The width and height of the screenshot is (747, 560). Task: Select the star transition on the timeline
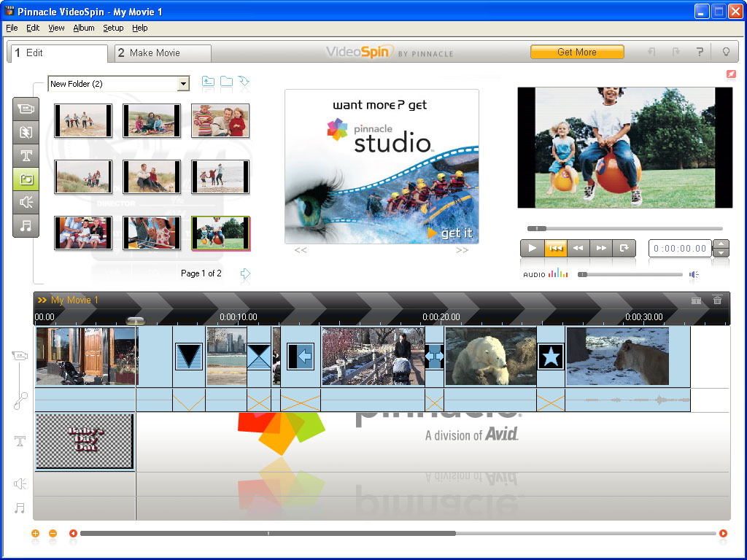551,357
